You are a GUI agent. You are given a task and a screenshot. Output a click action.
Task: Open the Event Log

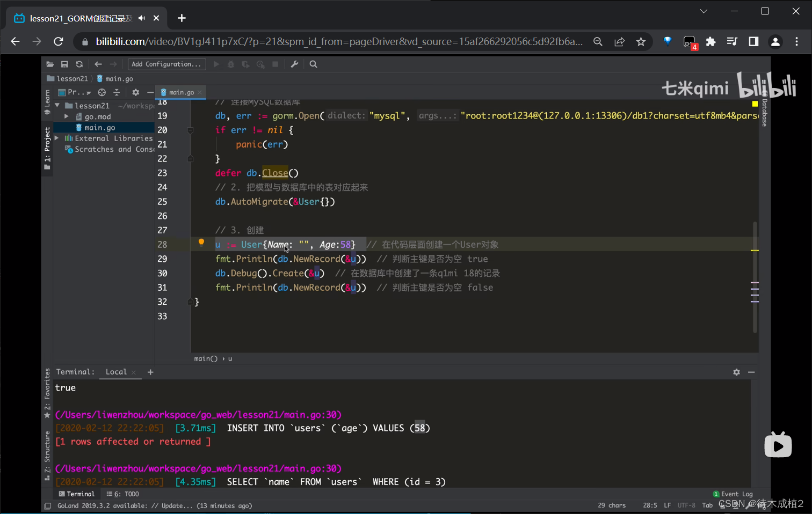click(x=733, y=494)
